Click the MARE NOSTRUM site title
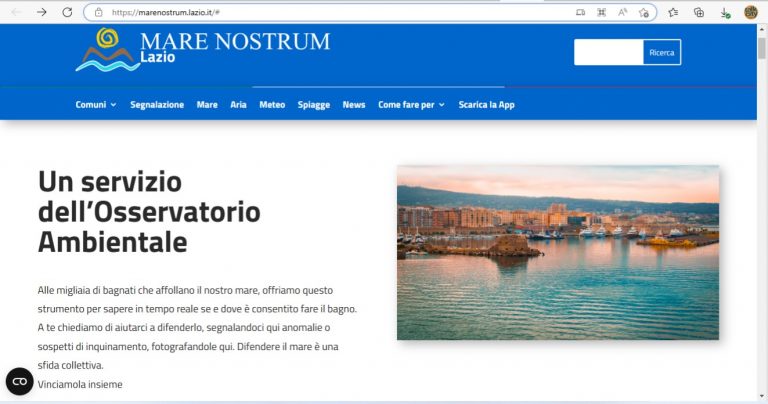Screen dimensions: 768x404 click(235, 42)
